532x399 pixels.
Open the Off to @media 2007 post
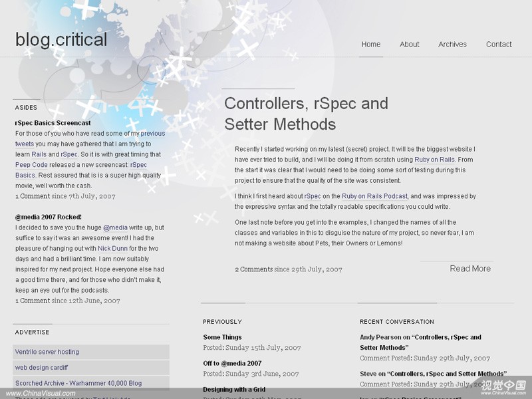coord(232,363)
